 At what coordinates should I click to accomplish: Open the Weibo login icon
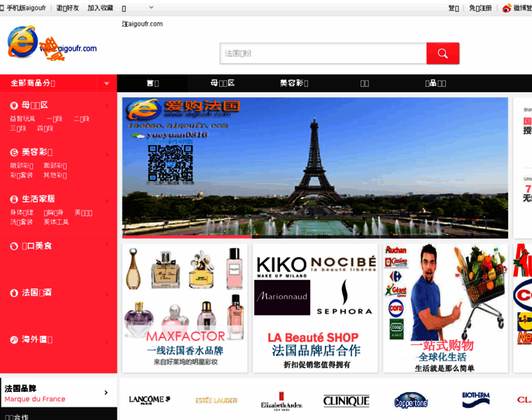tap(507, 8)
